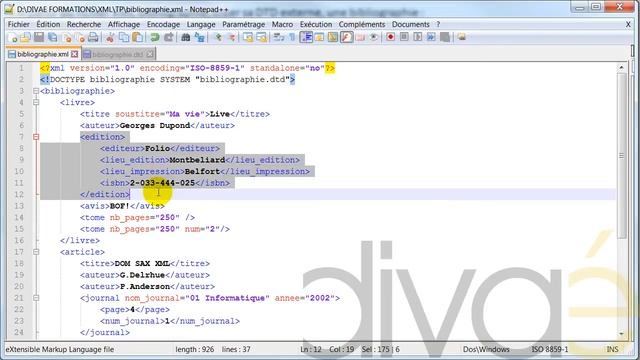Collapse the article element on line 17
This screenshot has height=360, width=640.
(x=36, y=252)
